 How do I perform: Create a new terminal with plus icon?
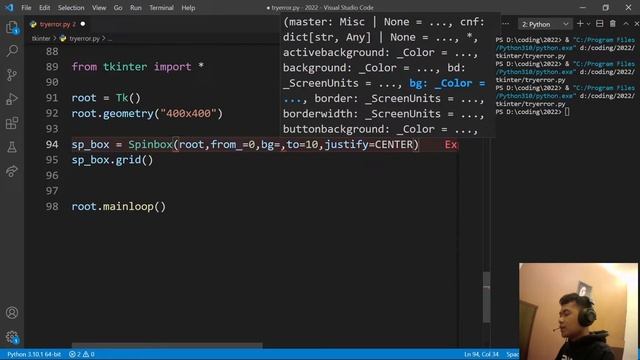[x=580, y=24]
